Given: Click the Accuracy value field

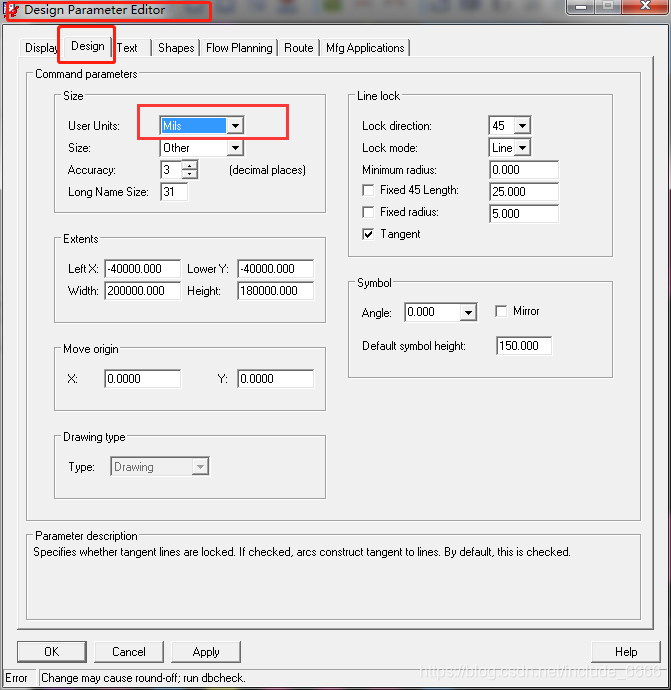Looking at the screenshot, I should (171, 170).
